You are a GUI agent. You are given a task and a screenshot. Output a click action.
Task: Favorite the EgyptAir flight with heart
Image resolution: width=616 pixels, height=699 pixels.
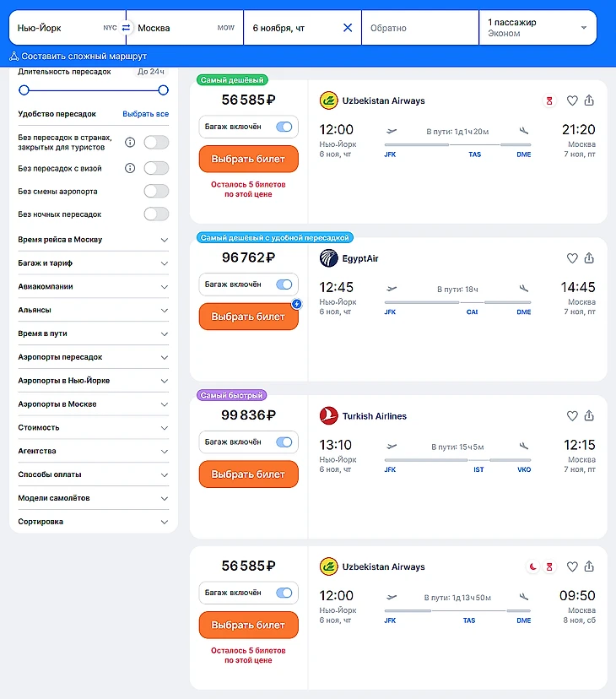click(572, 258)
